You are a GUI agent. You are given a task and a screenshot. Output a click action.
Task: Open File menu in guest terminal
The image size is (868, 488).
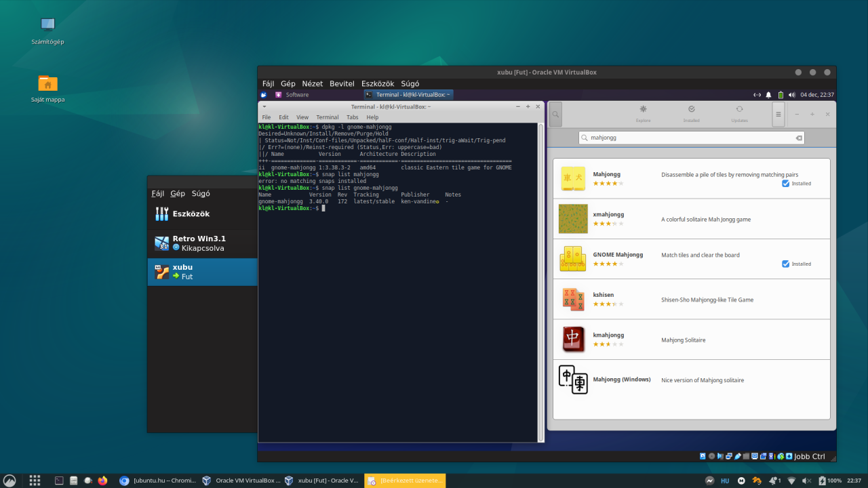267,118
